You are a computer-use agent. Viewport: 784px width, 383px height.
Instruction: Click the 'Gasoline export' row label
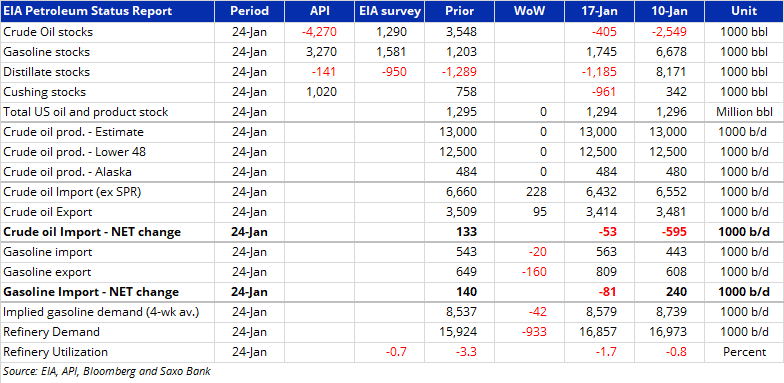pos(47,272)
